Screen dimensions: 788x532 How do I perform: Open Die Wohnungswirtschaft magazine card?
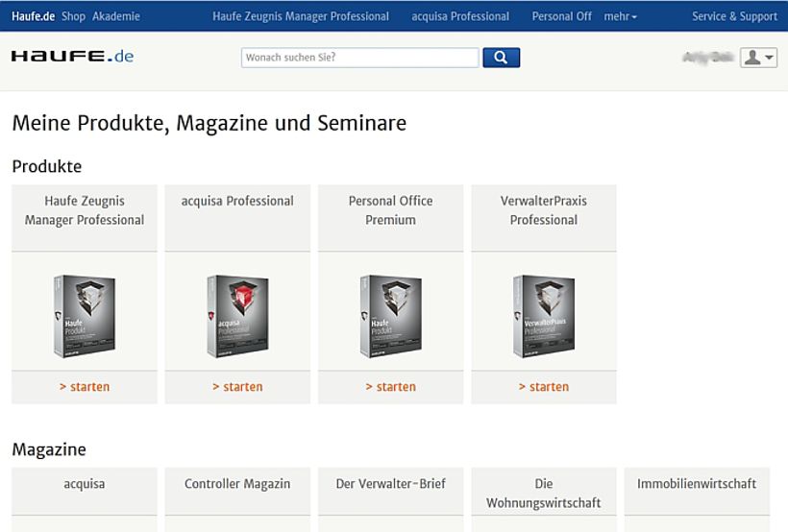(544, 494)
